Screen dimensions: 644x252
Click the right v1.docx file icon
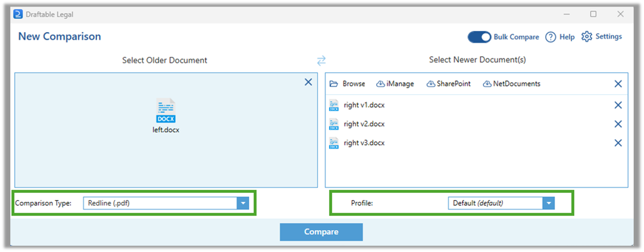[334, 105]
